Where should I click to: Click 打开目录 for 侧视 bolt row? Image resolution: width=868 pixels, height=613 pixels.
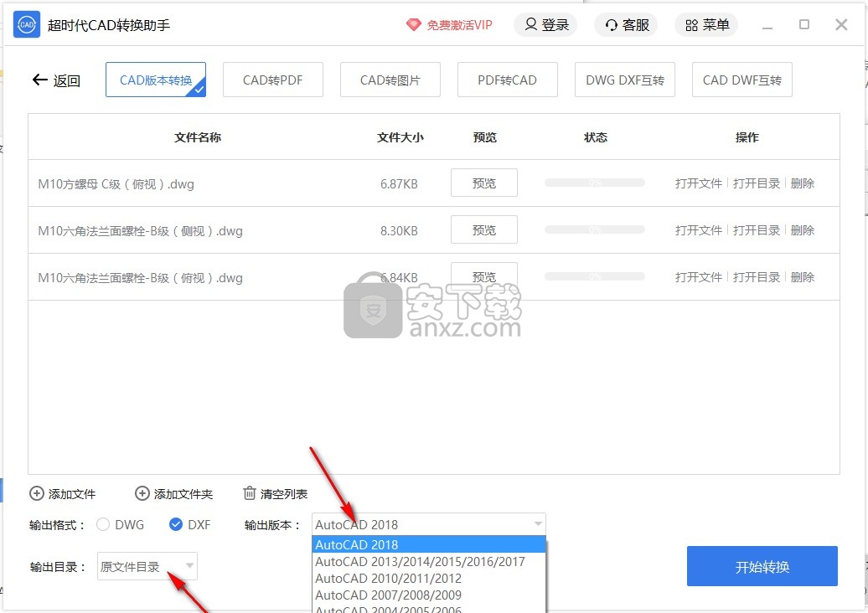tap(757, 230)
